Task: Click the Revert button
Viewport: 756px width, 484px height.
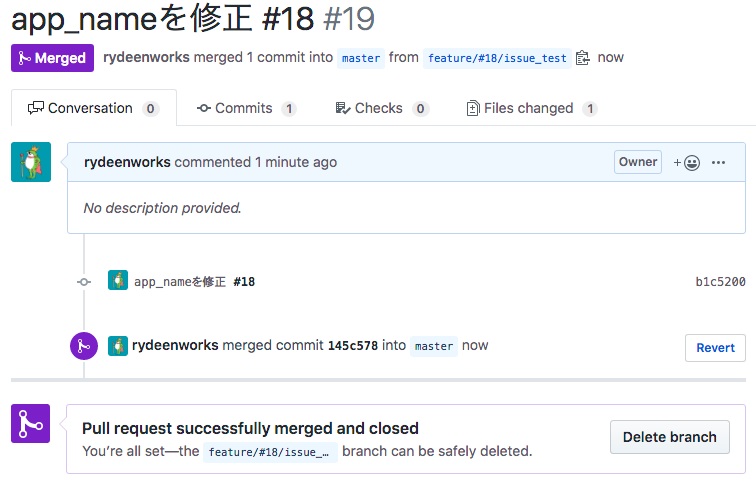Action: [x=715, y=348]
